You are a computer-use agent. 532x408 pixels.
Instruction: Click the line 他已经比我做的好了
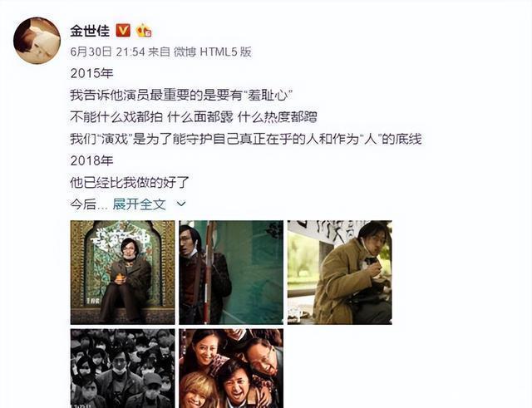130,183
